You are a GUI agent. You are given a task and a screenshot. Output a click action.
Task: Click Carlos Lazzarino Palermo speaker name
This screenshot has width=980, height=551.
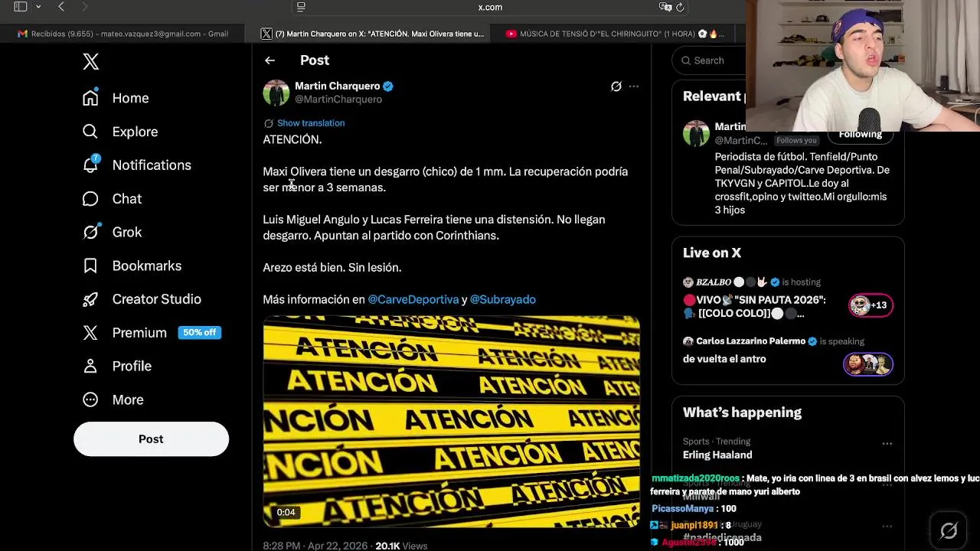coord(750,341)
